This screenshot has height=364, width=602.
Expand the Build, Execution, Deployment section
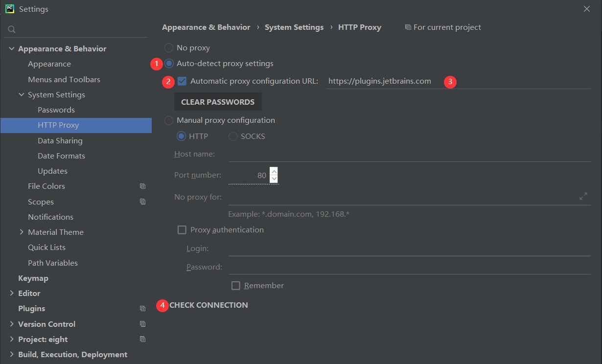tap(11, 354)
